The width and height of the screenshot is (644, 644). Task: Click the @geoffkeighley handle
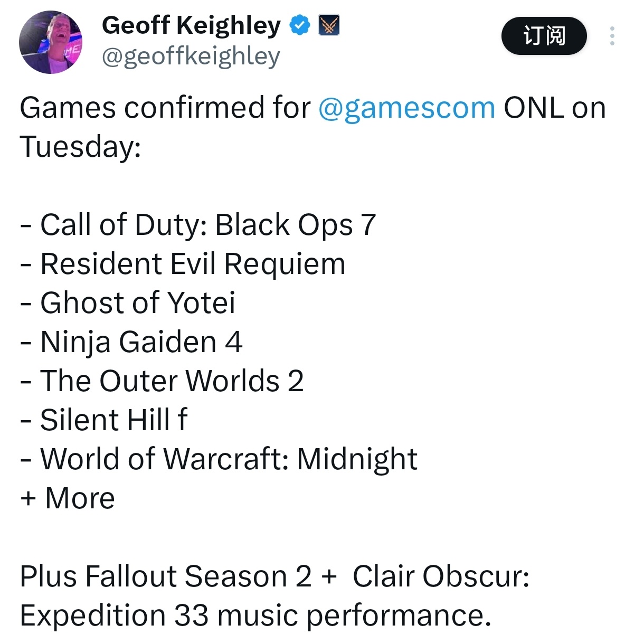pos(191,56)
